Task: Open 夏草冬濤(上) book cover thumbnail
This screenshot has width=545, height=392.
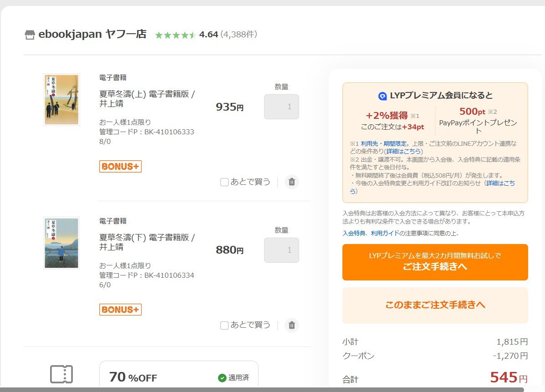Action: pyautogui.click(x=61, y=100)
